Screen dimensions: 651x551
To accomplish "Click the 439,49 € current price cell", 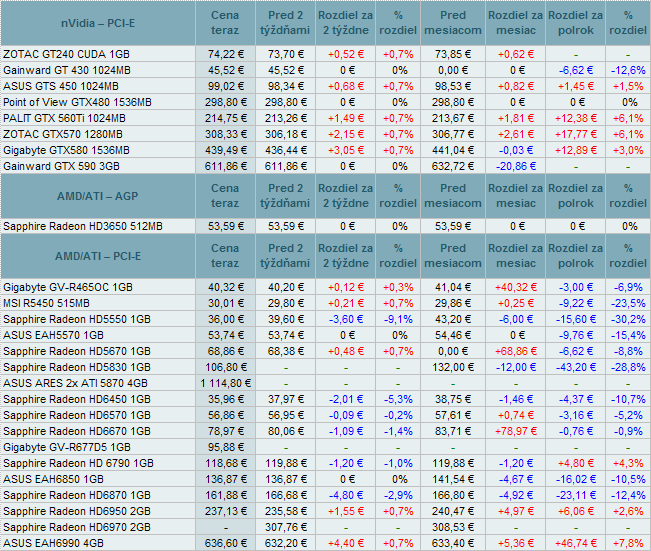I will (225, 150).
